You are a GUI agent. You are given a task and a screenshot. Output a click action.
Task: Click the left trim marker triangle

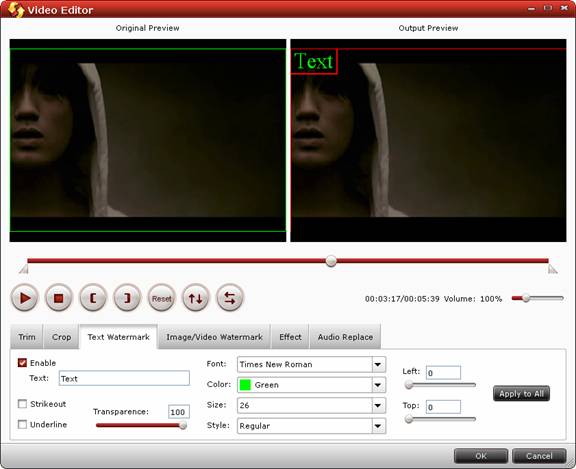click(x=24, y=270)
